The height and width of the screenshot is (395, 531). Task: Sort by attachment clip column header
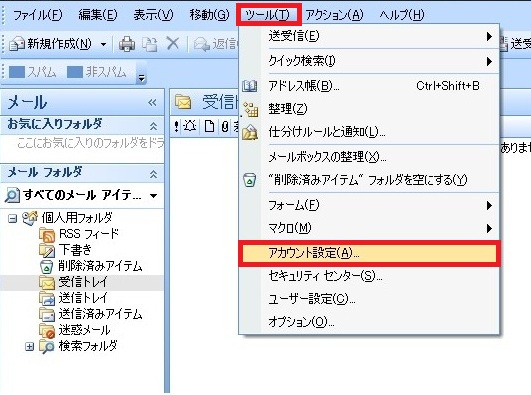point(225,127)
